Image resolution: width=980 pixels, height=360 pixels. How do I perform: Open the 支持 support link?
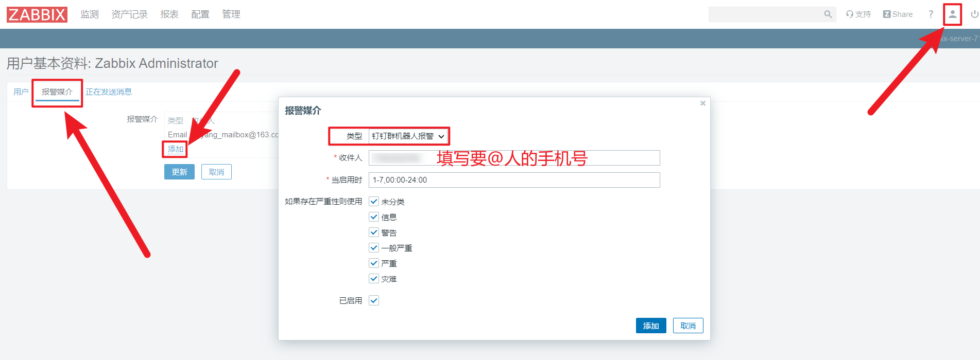click(858, 14)
